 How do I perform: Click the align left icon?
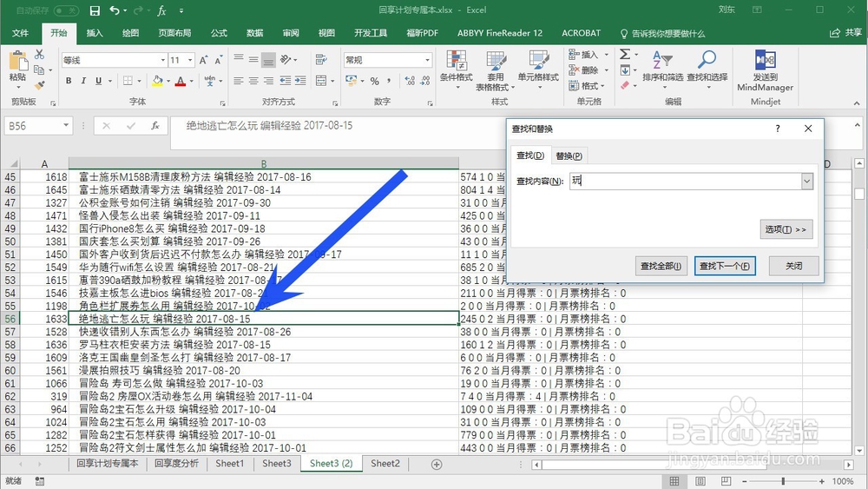238,81
